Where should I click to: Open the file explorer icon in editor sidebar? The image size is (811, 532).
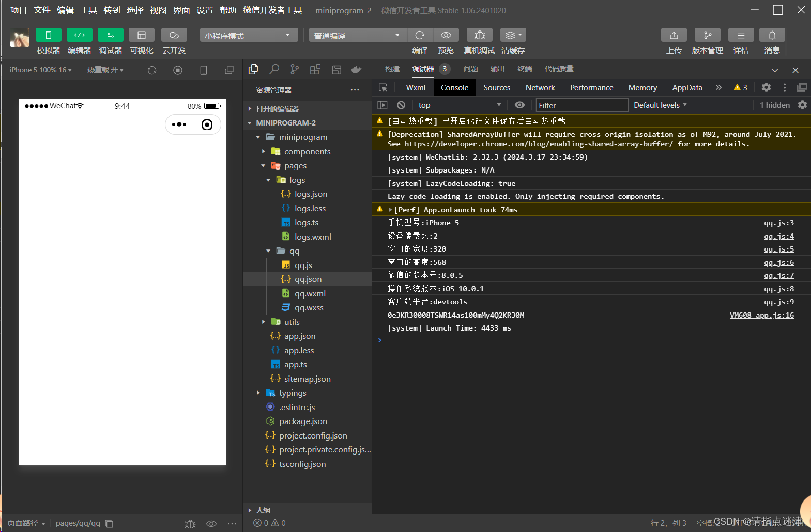[253, 69]
